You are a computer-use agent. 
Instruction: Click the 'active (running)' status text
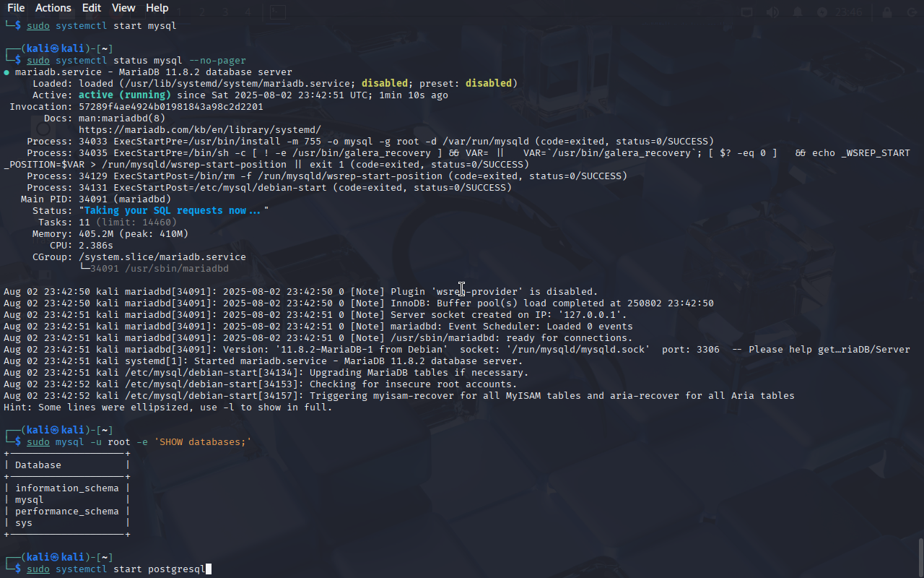tap(125, 95)
